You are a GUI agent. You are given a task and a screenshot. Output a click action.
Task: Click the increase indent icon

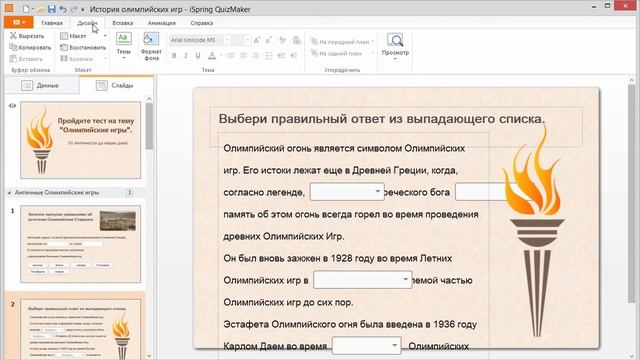click(x=293, y=56)
